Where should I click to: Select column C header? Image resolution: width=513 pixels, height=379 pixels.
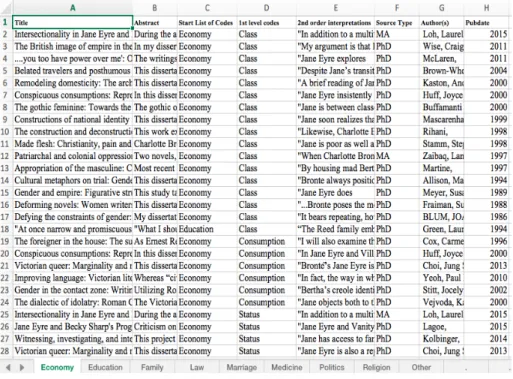(207, 8)
